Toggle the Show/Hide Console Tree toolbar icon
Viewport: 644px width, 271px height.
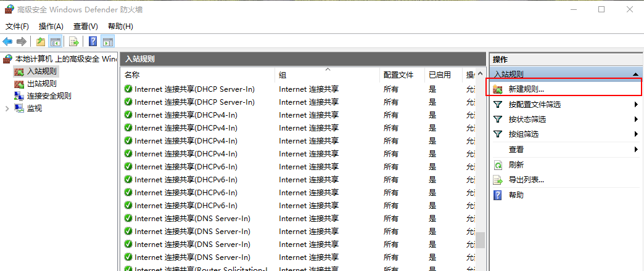[55, 41]
